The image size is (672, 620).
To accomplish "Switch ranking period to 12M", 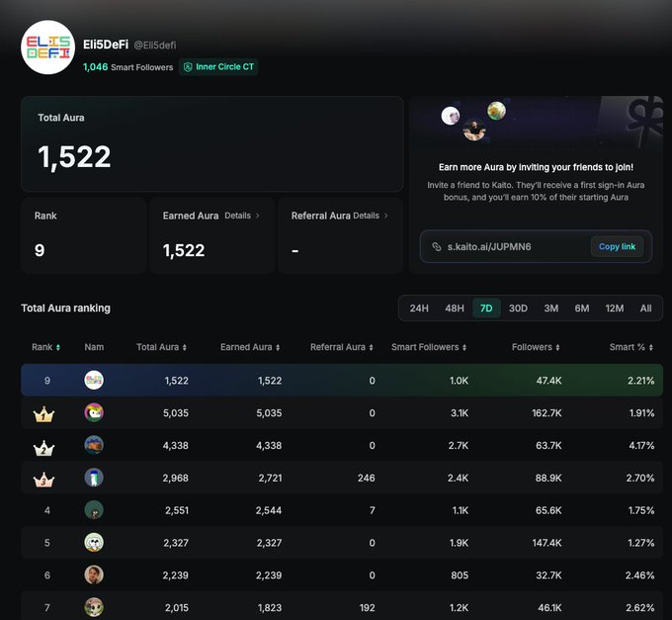I will point(615,309).
